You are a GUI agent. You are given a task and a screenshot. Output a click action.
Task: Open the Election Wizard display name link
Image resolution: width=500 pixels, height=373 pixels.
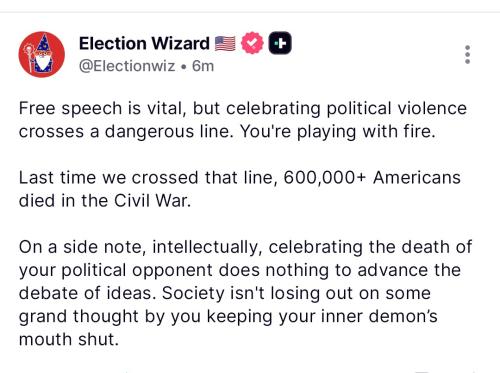coord(144,43)
